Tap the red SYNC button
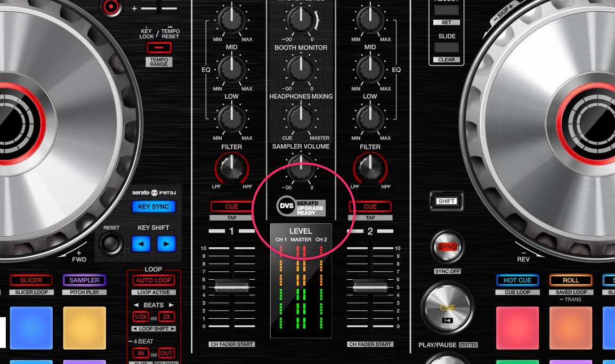 tap(447, 247)
